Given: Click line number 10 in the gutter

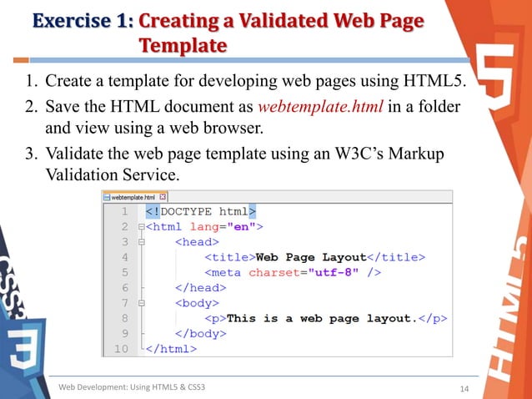Looking at the screenshot, I should click(121, 349).
